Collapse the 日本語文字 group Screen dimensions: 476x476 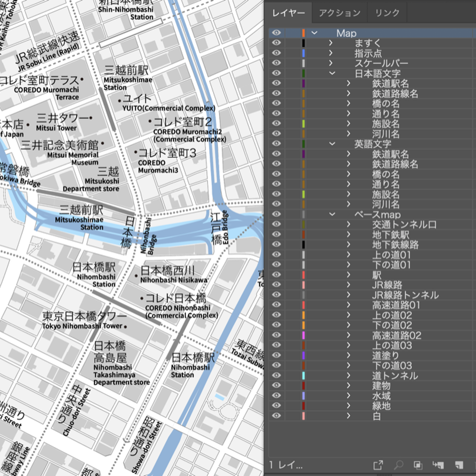(x=332, y=73)
